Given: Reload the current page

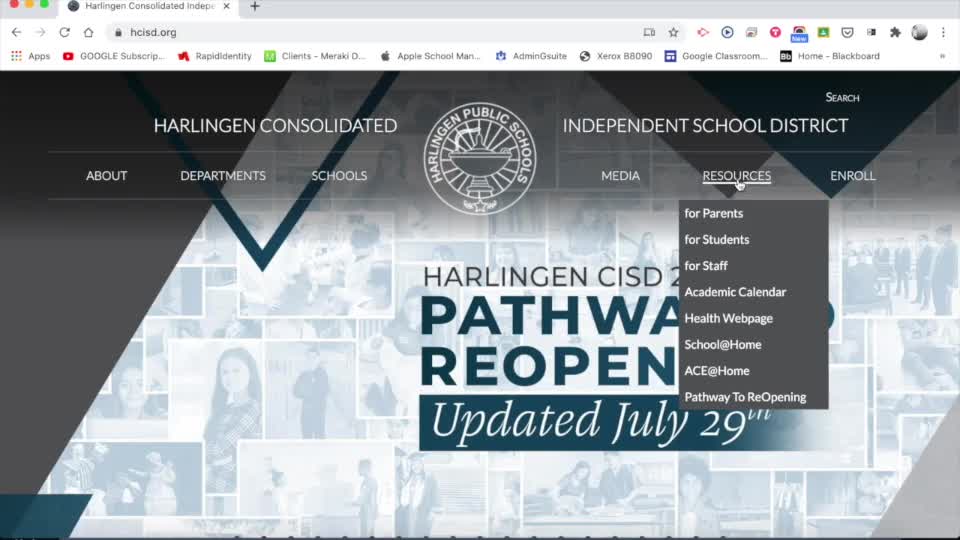Looking at the screenshot, I should (64, 32).
